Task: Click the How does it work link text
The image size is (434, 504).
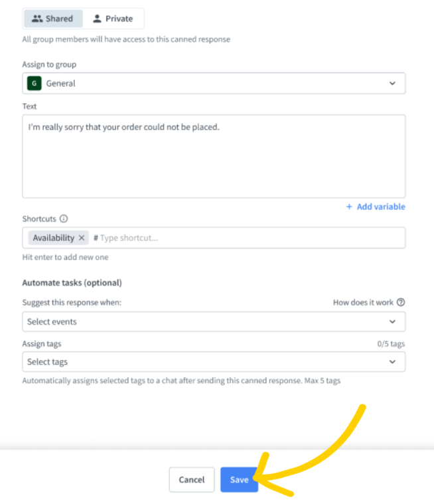Action: 363,302
